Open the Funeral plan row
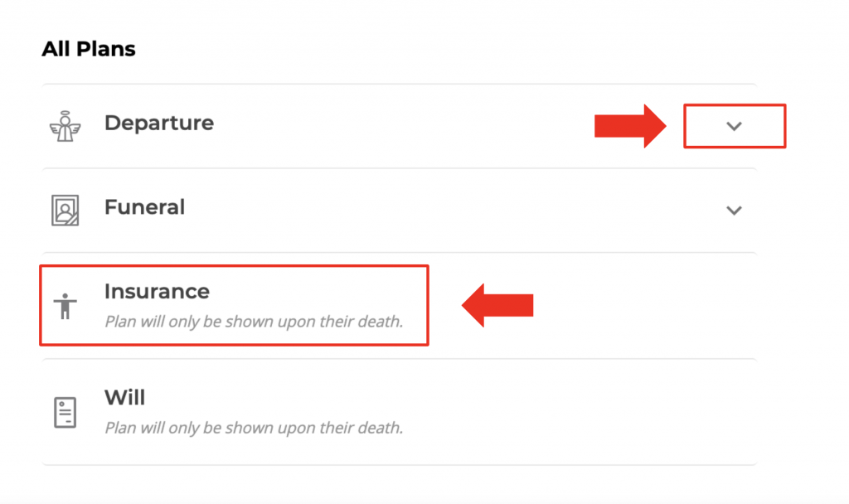This screenshot has height=504, width=849. pos(399,210)
